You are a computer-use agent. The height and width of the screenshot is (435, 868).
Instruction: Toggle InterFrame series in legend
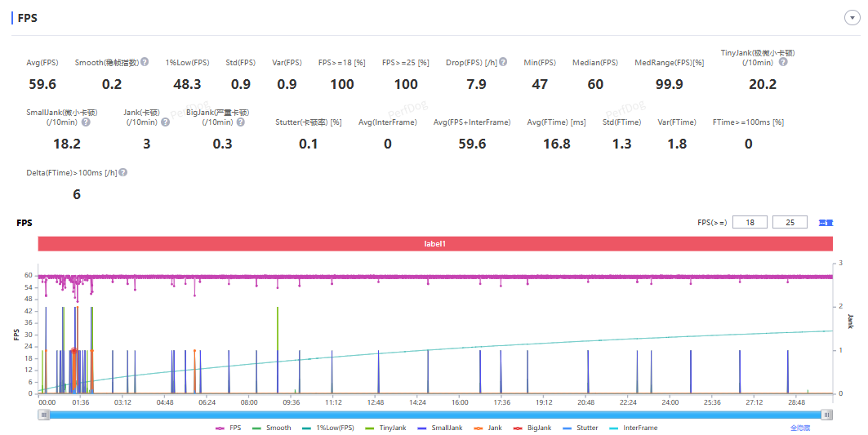(x=634, y=428)
